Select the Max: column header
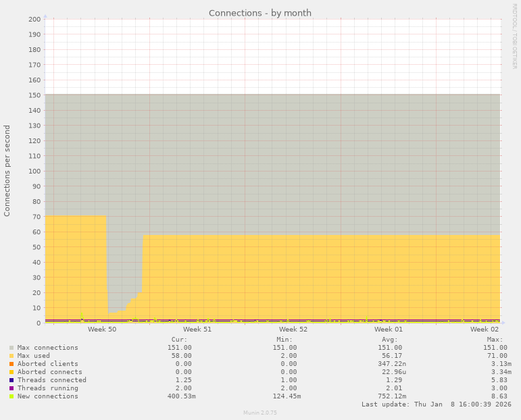The image size is (521, 420). click(x=495, y=340)
